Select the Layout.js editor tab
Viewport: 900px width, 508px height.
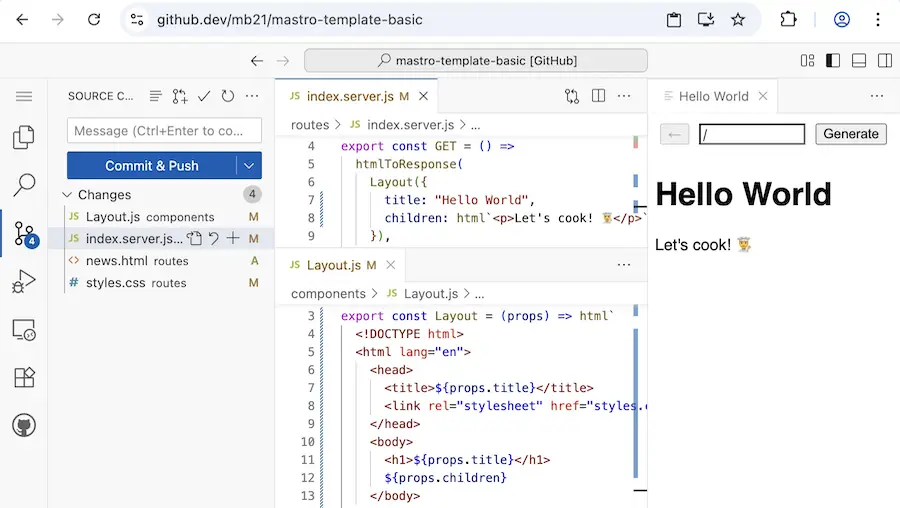[x=333, y=265]
